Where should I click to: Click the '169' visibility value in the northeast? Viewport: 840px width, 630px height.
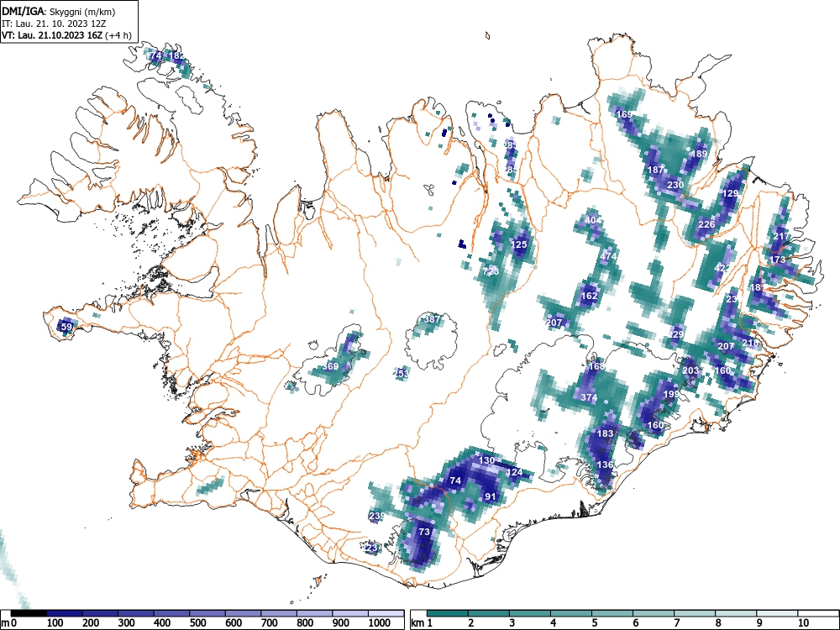[x=624, y=114]
